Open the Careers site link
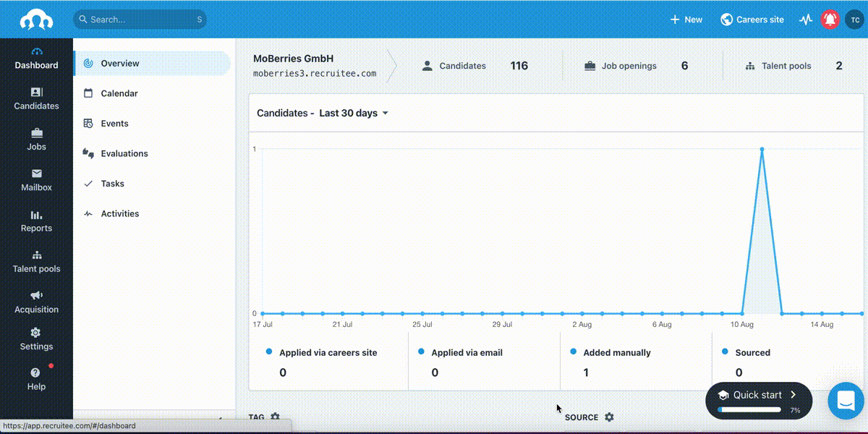This screenshot has height=434, width=868. 752,20
